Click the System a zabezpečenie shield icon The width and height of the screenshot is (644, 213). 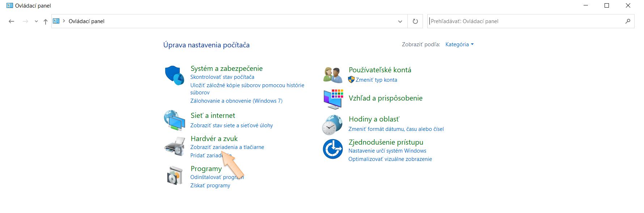[x=174, y=76]
